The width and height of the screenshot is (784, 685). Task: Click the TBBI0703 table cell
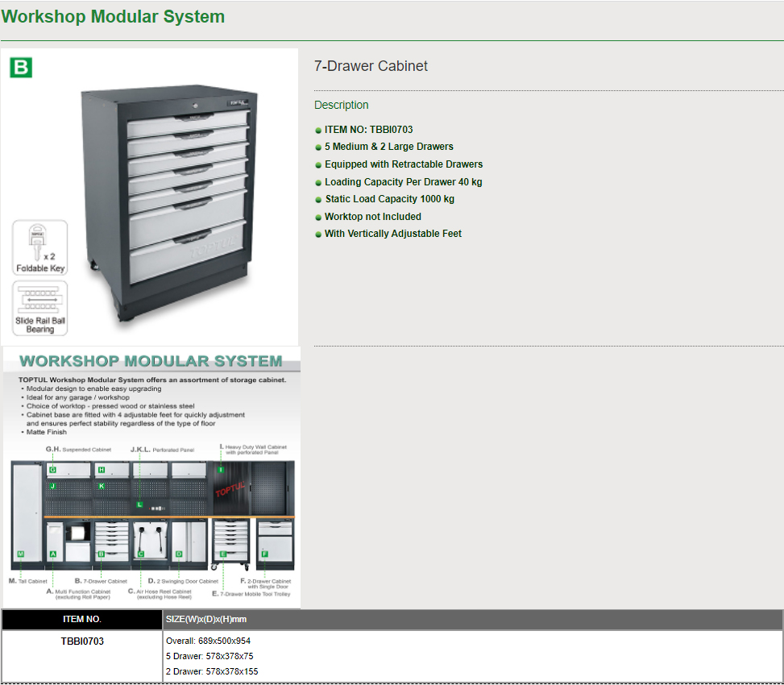81,641
